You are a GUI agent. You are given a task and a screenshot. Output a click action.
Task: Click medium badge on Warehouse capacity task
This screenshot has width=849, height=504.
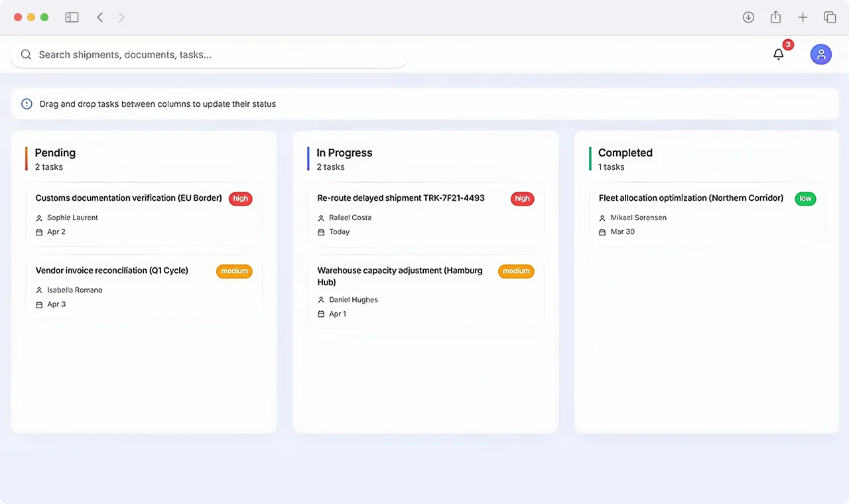tap(516, 271)
